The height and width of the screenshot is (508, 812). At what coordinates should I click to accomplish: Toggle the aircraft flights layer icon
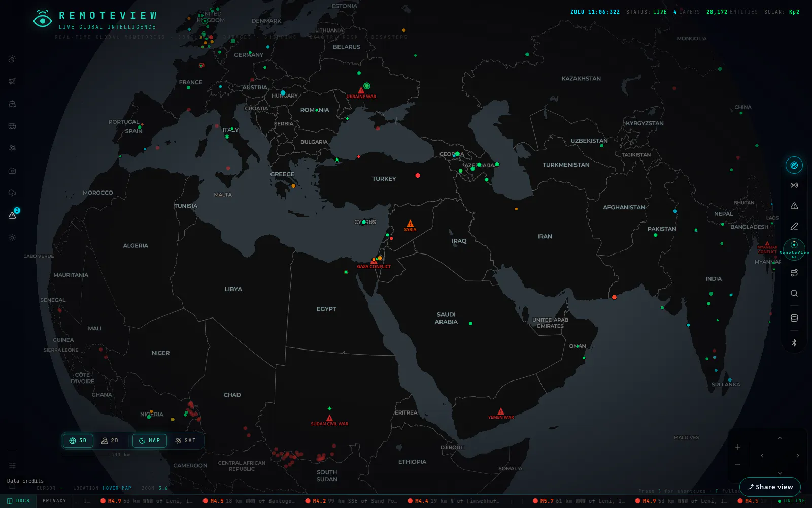[12, 81]
